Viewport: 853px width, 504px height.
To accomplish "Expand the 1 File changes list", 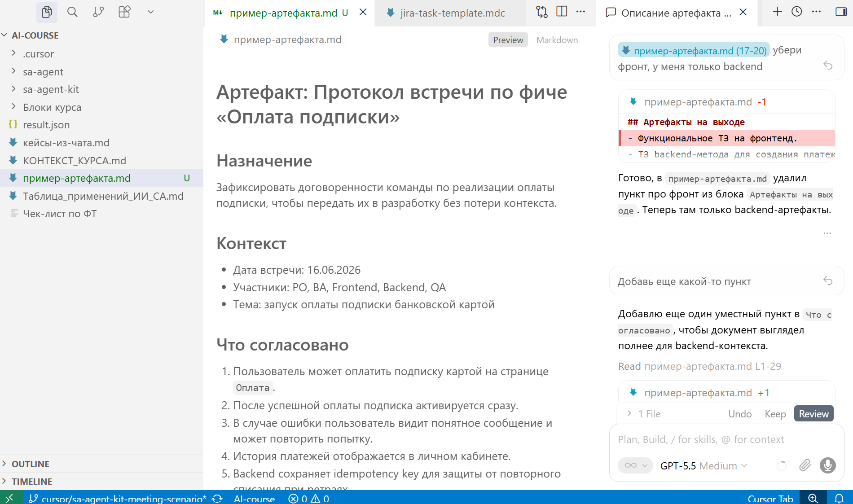I will click(643, 414).
